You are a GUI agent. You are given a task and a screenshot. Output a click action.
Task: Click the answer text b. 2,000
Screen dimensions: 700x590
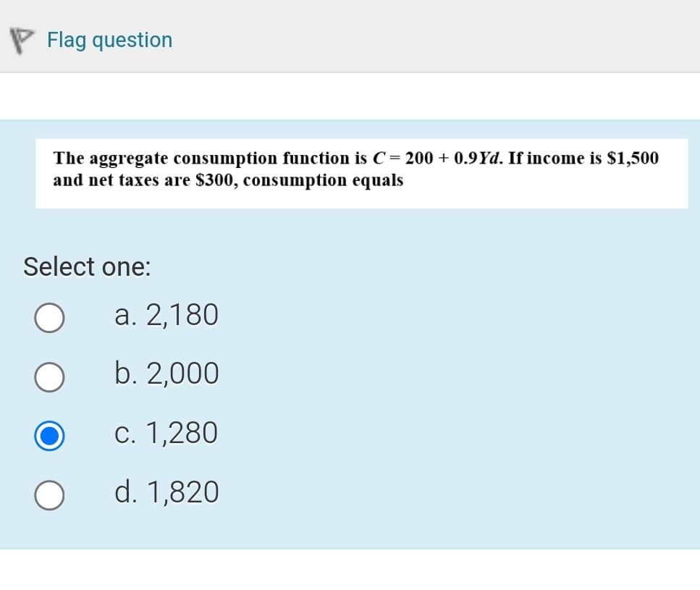pos(167,374)
